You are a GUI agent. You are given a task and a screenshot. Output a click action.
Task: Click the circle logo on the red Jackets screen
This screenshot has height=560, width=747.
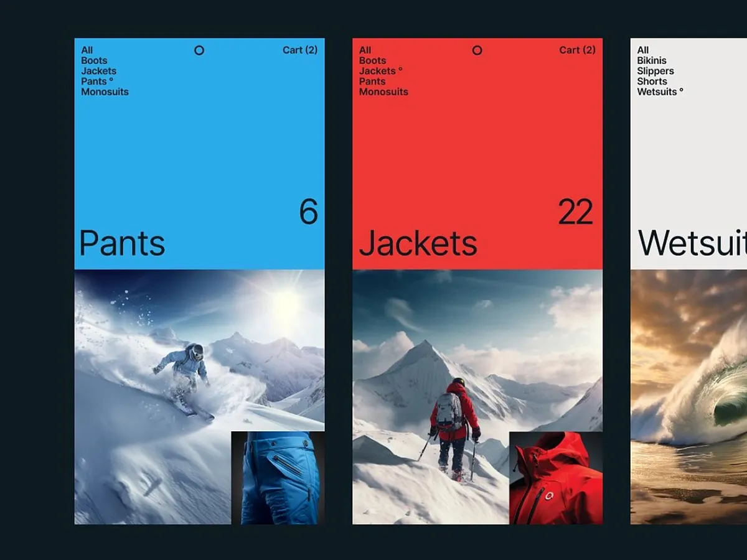point(477,50)
